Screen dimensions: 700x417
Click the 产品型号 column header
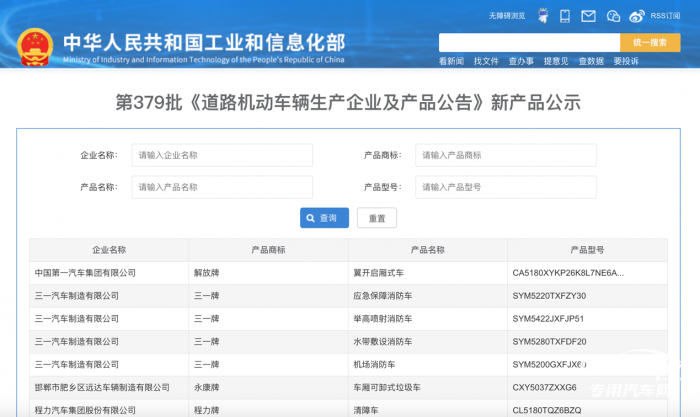coord(587,250)
